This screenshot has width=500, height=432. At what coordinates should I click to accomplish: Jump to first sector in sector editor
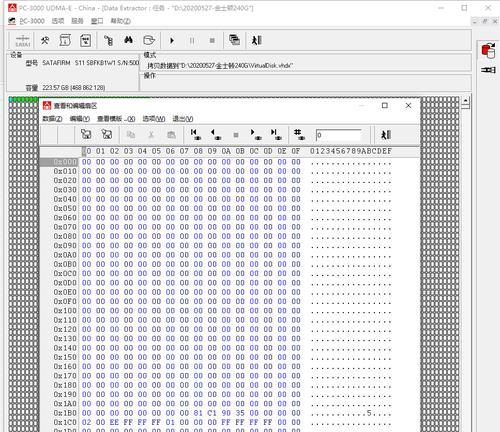tap(195, 135)
